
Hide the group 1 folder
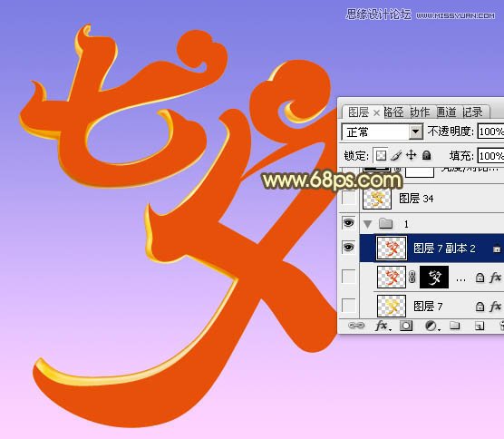click(x=348, y=222)
